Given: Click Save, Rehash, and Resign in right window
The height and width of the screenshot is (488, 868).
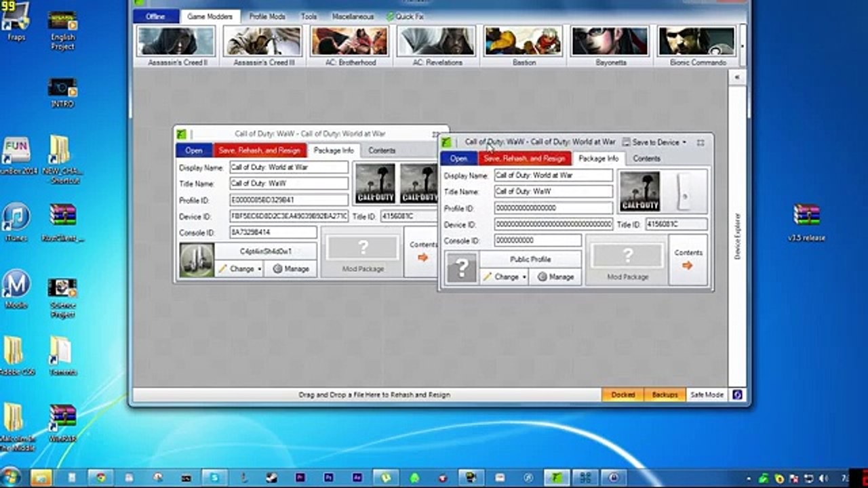Looking at the screenshot, I should point(524,159).
